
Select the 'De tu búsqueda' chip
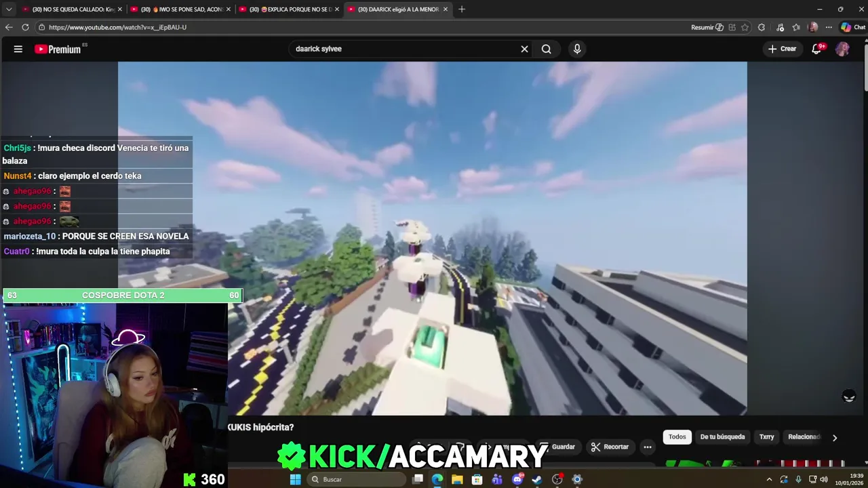(722, 437)
